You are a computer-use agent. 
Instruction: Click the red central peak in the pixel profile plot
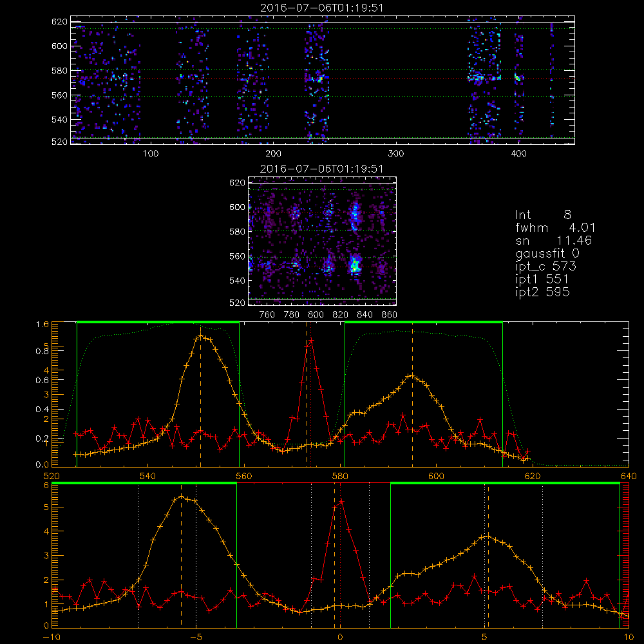(311, 340)
